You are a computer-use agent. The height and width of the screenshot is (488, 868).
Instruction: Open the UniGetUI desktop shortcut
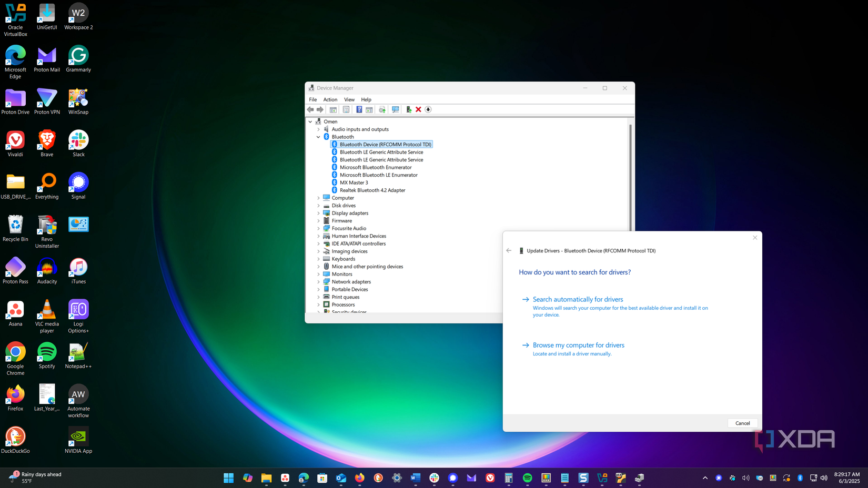47,17
